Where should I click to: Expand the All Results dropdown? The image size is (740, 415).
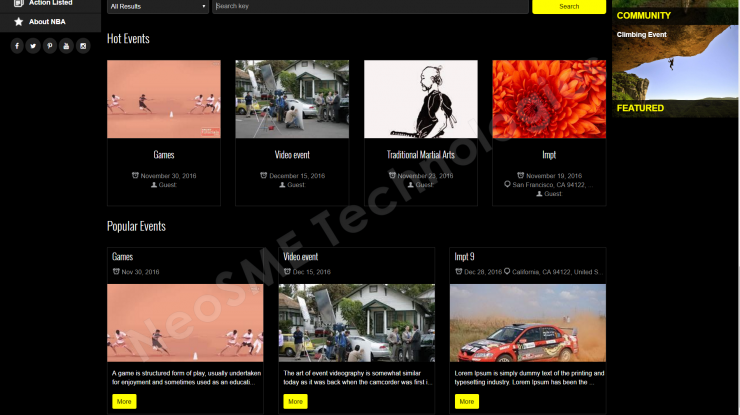pos(158,7)
